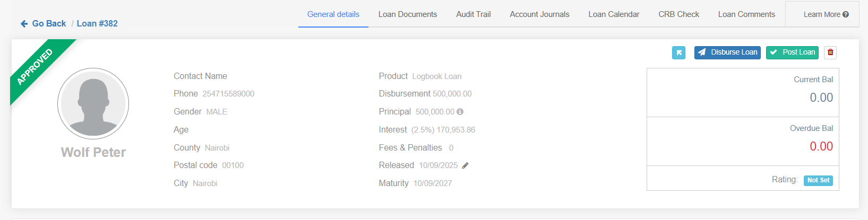The width and height of the screenshot is (868, 220).
Task: Click the borrower avatar picture
Action: point(93,103)
